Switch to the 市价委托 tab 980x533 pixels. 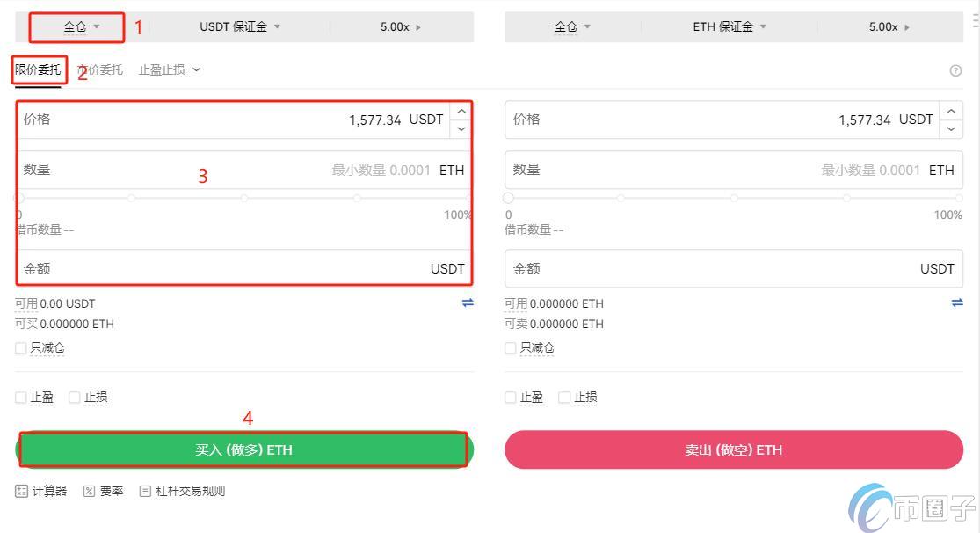(x=99, y=69)
